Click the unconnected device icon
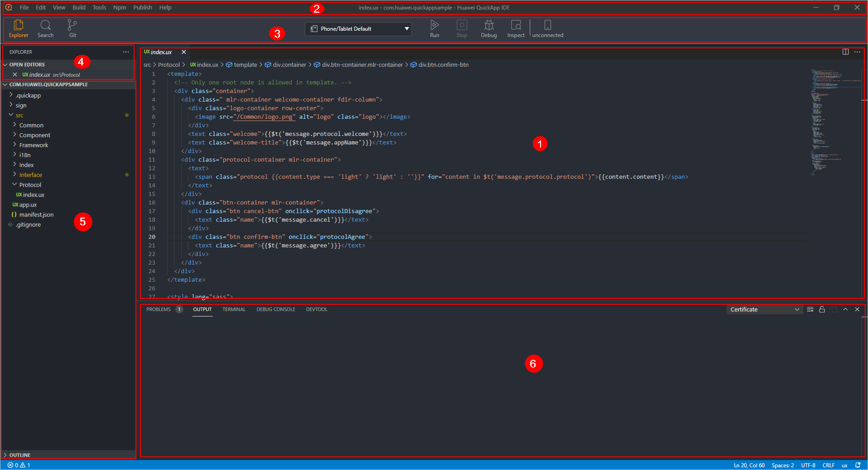Image resolution: width=868 pixels, height=470 pixels. (547, 28)
